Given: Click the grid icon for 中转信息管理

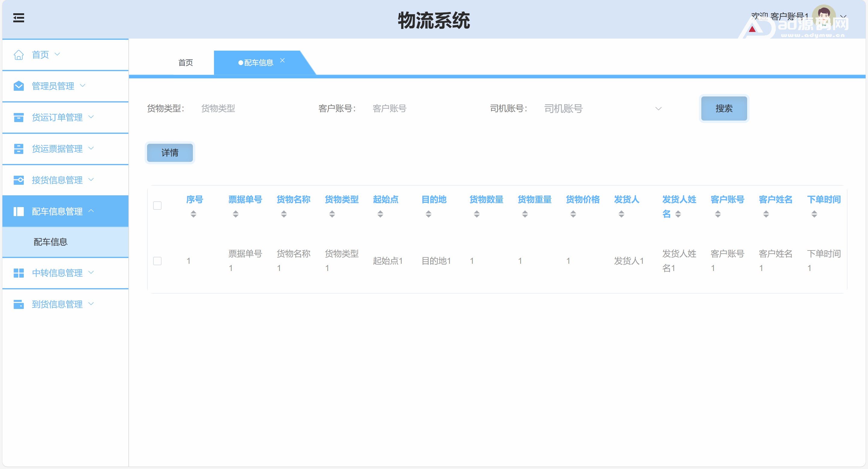Looking at the screenshot, I should pyautogui.click(x=18, y=273).
